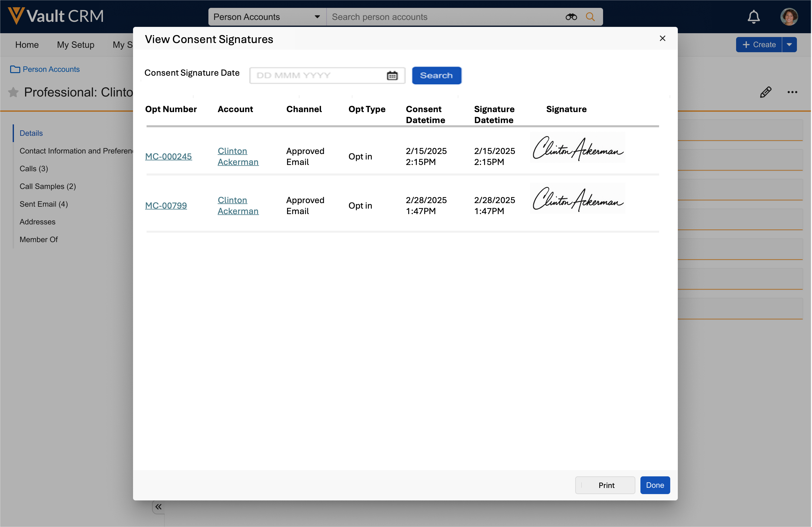Collapse sidebar with double chevron icon
Image resolution: width=812 pixels, height=527 pixels.
pyautogui.click(x=158, y=506)
